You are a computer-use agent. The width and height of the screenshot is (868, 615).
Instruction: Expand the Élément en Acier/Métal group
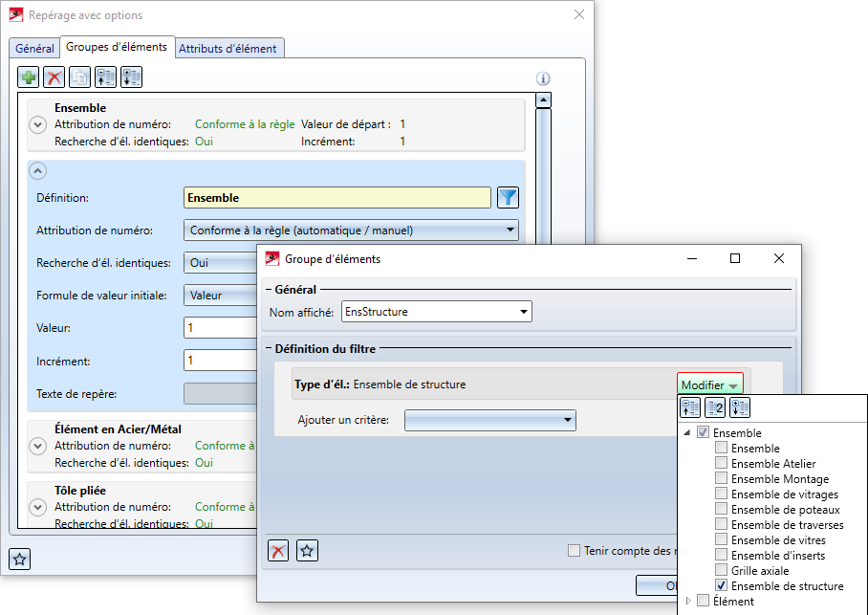click(37, 446)
